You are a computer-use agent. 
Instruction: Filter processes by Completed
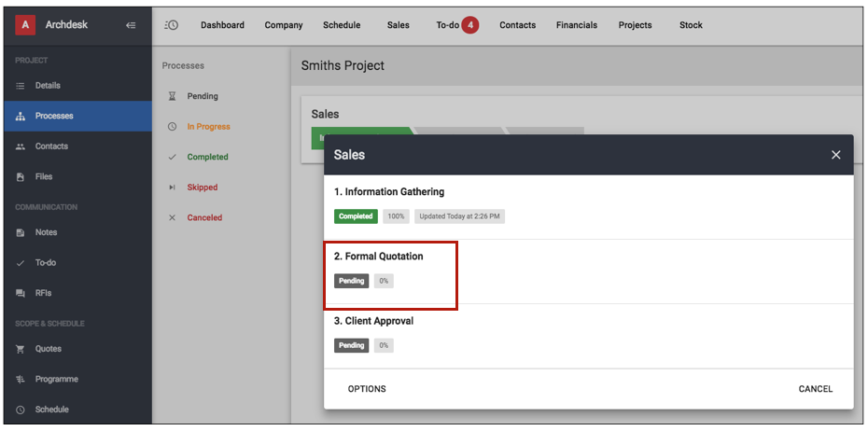point(207,157)
